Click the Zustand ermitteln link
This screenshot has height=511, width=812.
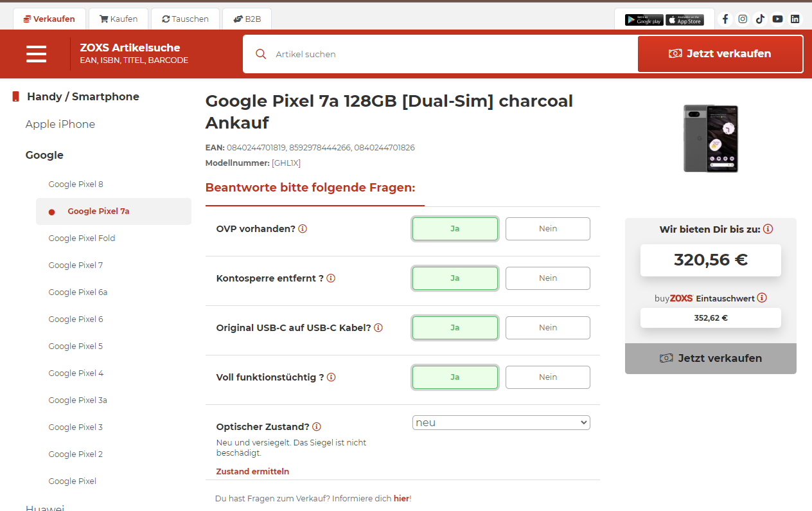[252, 471]
